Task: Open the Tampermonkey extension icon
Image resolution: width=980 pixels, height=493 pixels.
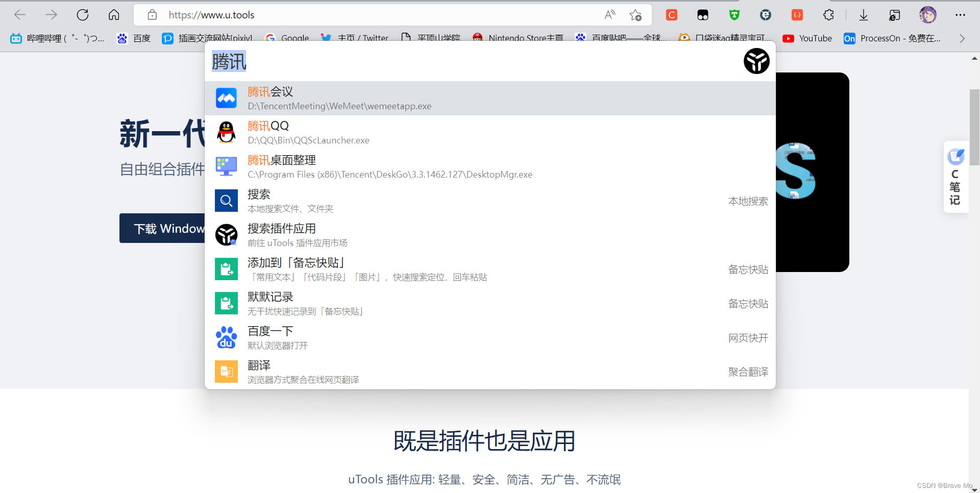Action: pos(703,15)
